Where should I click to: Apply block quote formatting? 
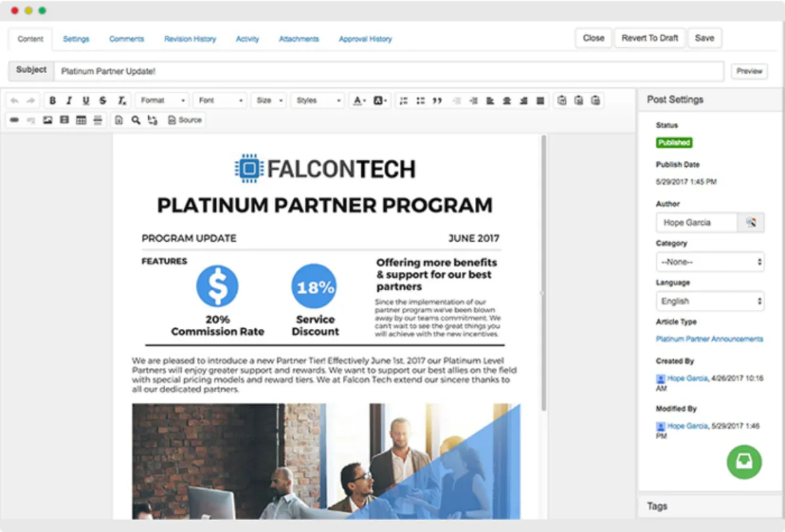[437, 101]
